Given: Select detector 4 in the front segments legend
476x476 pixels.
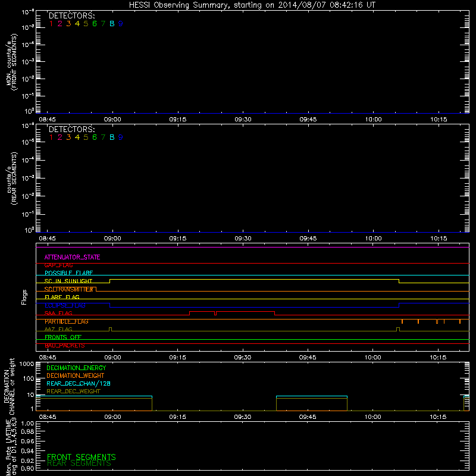Looking at the screenshot, I should (77, 24).
